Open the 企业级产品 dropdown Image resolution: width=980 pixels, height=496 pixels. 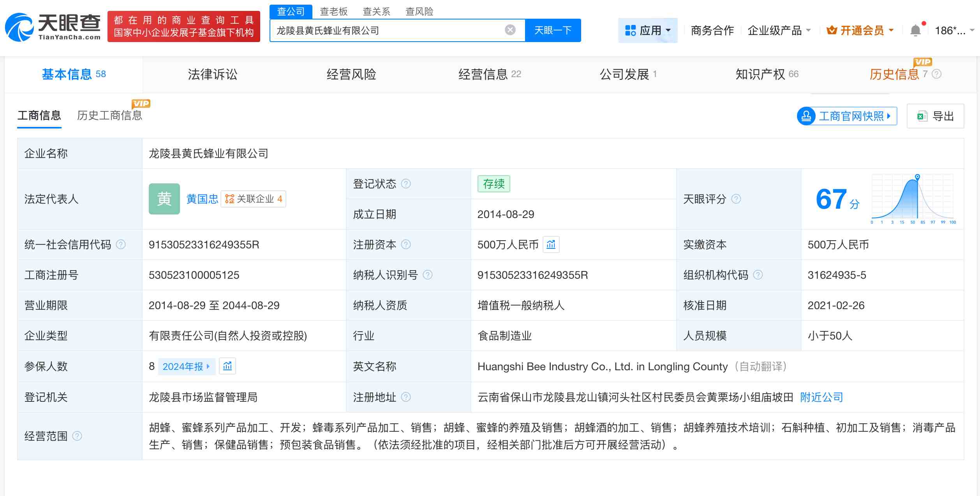(x=779, y=30)
